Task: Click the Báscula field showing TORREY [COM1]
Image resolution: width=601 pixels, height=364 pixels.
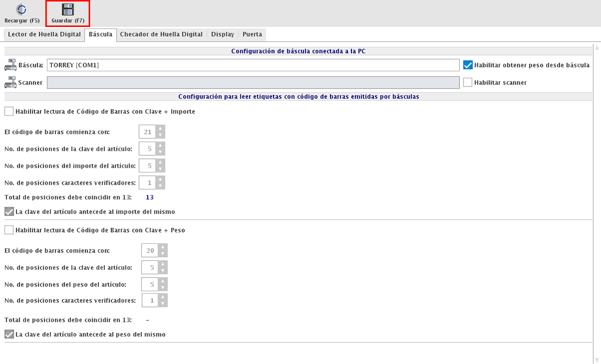Action: click(x=253, y=65)
